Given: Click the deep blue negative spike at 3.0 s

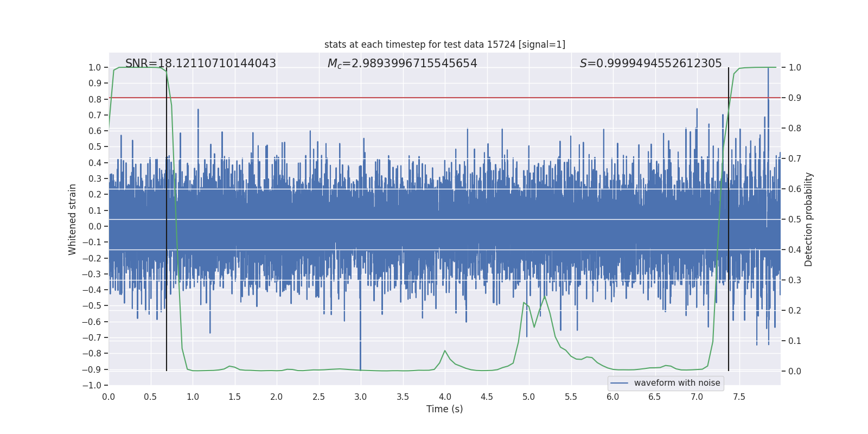Looking at the screenshot, I should click(x=360, y=353).
